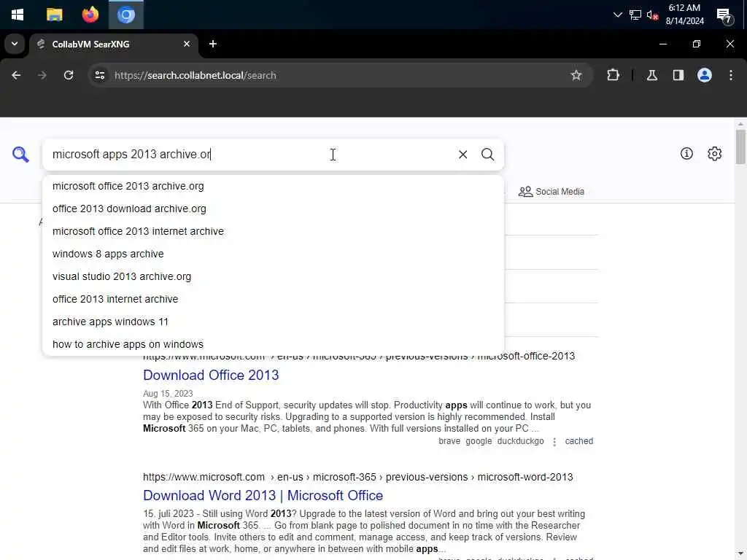This screenshot has width=747, height=560.
Task: Click 'duckduckgo' engine under Office 2013 result
Action: point(520,441)
